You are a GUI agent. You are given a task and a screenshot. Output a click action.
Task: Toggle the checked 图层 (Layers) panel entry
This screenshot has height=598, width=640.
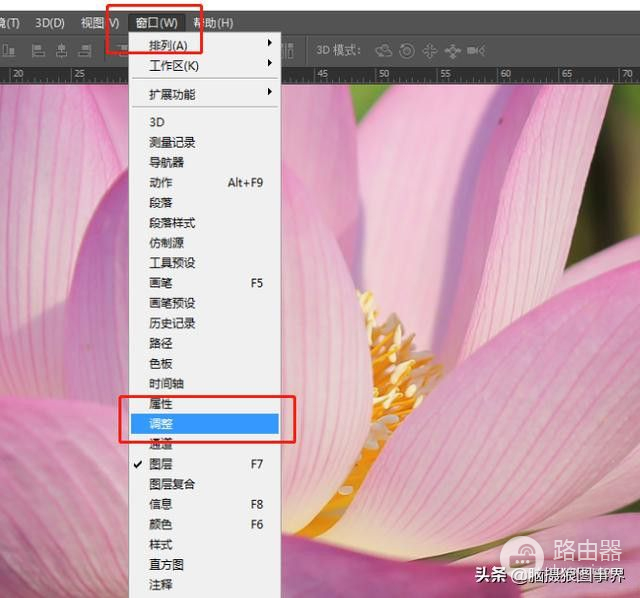pyautogui.click(x=160, y=464)
